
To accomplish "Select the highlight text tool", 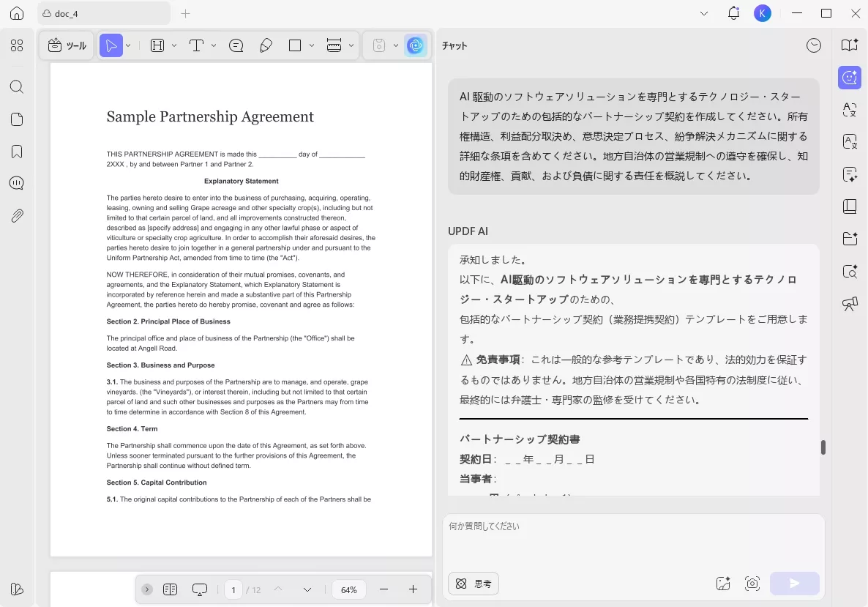I will pyautogui.click(x=157, y=45).
